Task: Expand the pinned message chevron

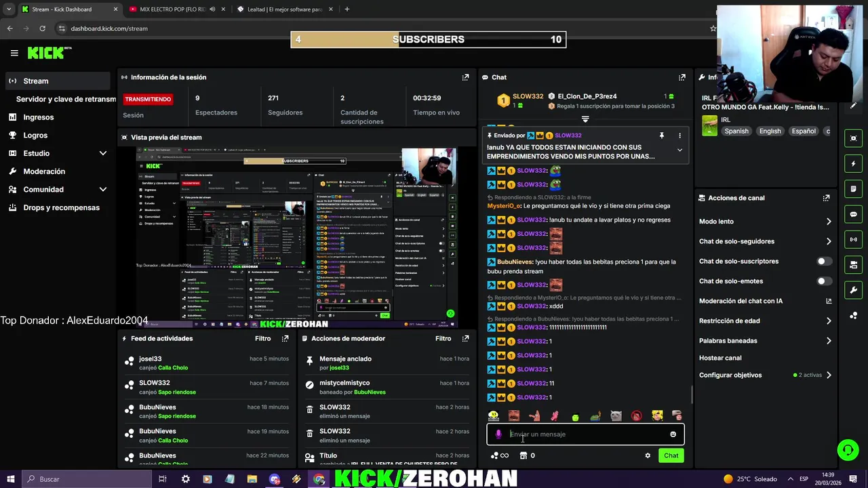Action: pyautogui.click(x=679, y=150)
